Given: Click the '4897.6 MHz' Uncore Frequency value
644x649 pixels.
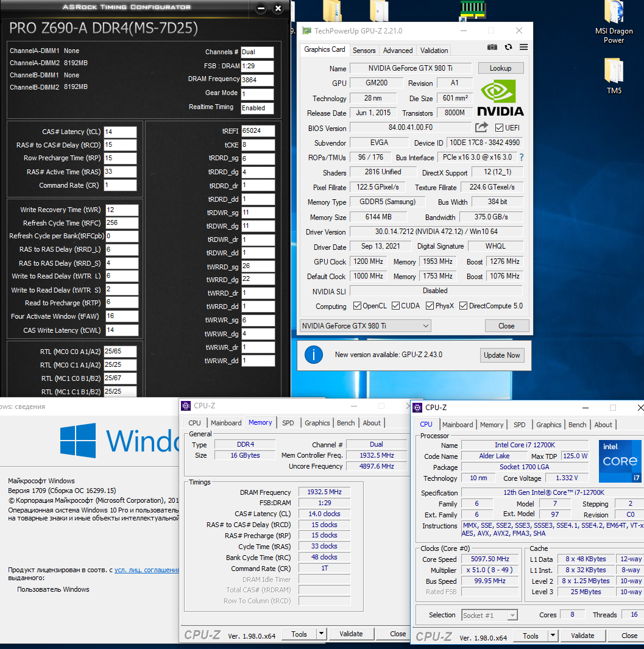Looking at the screenshot, I should (377, 466).
